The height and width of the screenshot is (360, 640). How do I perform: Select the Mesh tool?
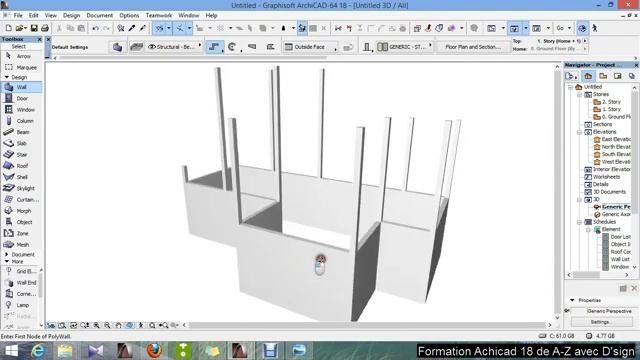[21, 244]
